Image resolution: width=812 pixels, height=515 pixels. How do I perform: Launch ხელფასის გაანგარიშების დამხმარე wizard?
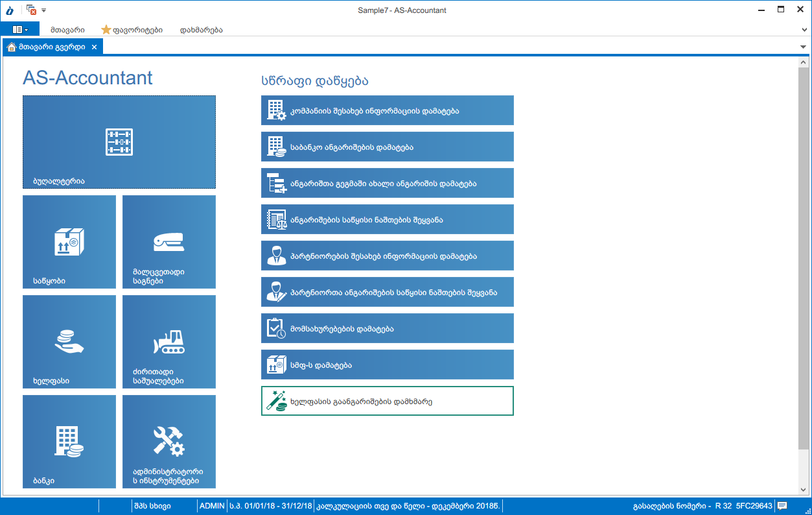point(388,401)
